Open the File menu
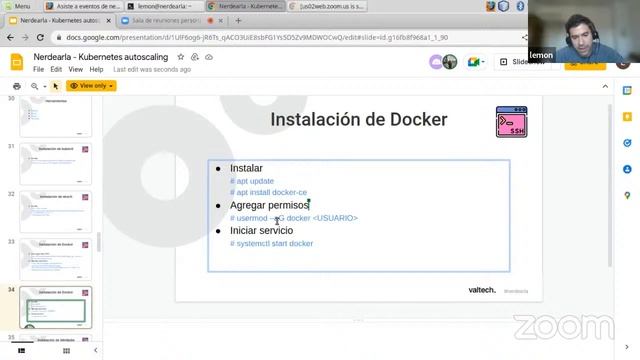The image size is (640, 360). coord(38,69)
